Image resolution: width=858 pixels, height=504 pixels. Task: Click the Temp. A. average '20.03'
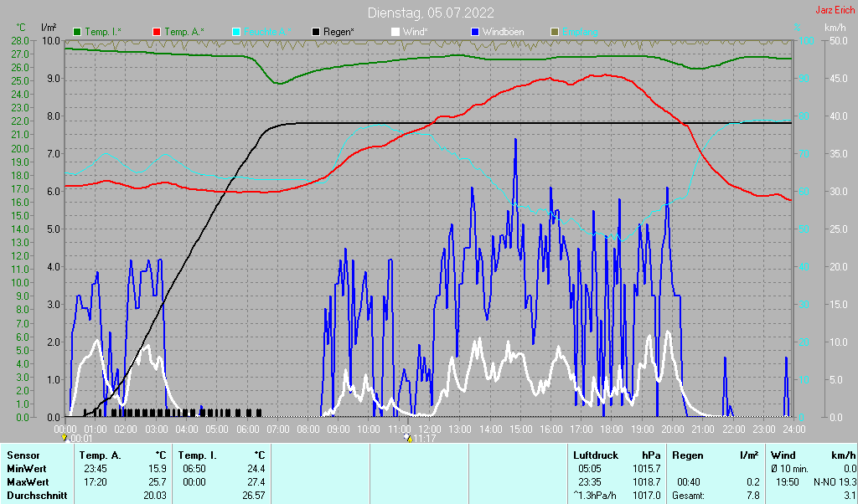click(x=155, y=496)
